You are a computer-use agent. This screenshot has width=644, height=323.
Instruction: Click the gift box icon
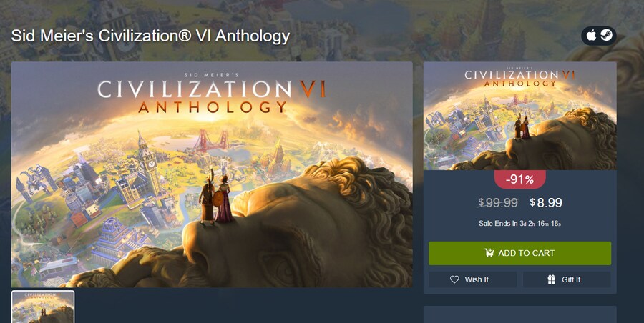[x=551, y=279]
